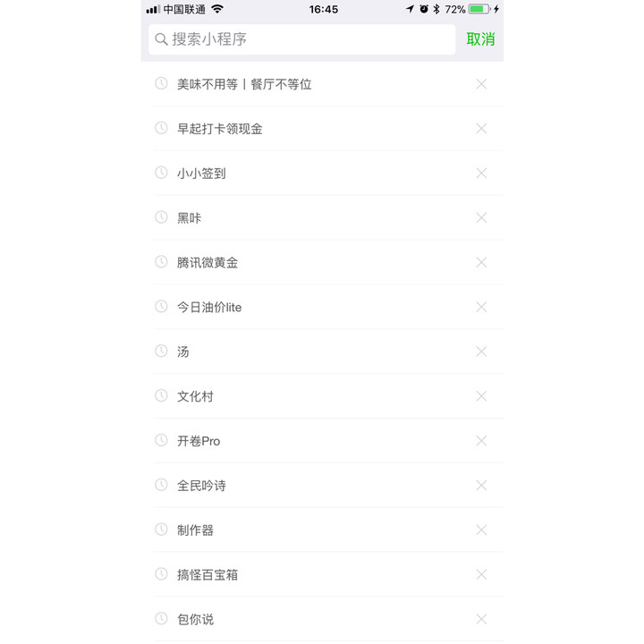
Task: Remove 开卷Pro from search history
Action: (481, 441)
